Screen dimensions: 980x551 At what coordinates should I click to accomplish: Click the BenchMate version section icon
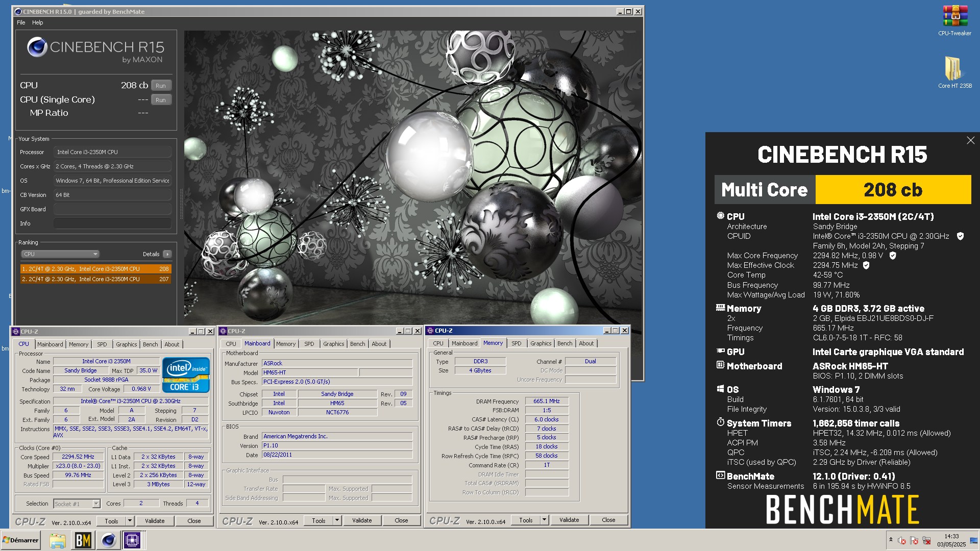click(x=720, y=475)
